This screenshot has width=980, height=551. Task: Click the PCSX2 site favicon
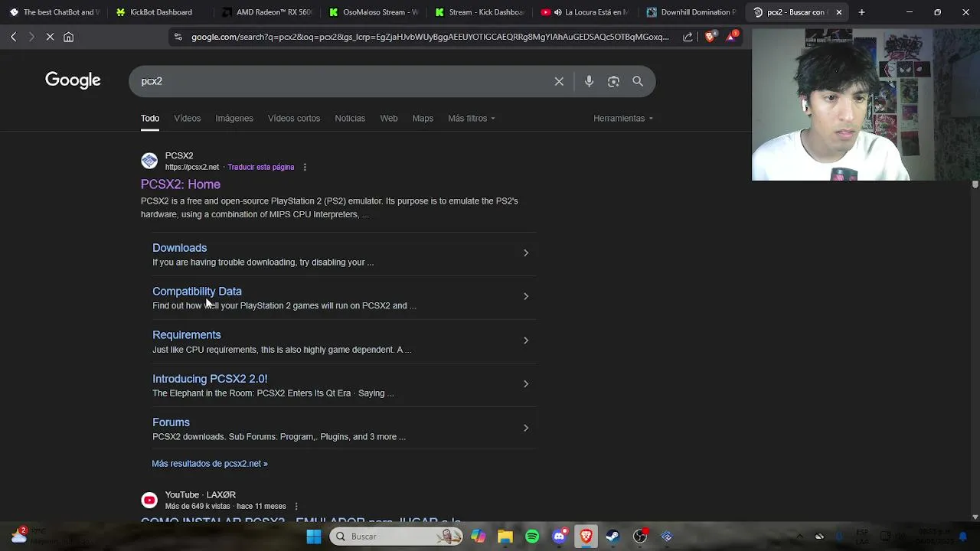pyautogui.click(x=149, y=161)
